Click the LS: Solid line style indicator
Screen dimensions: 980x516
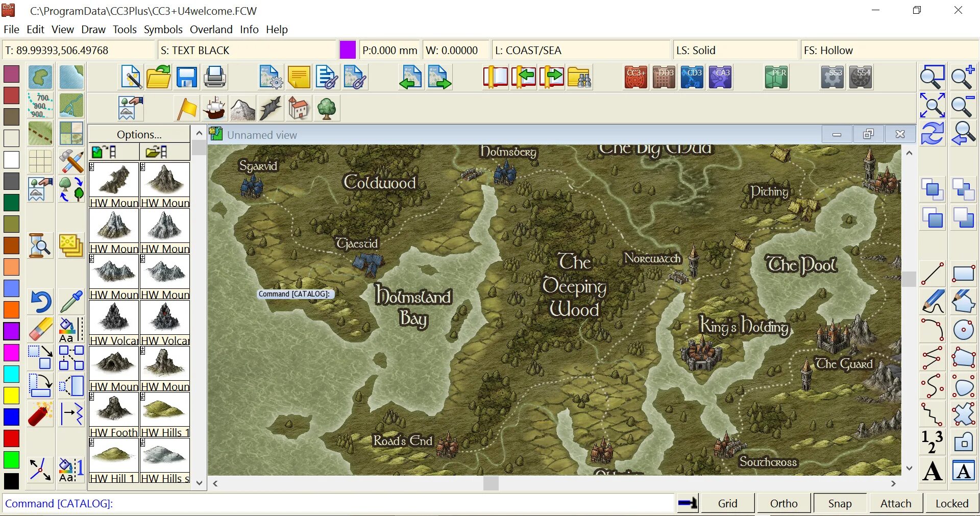[x=735, y=51]
